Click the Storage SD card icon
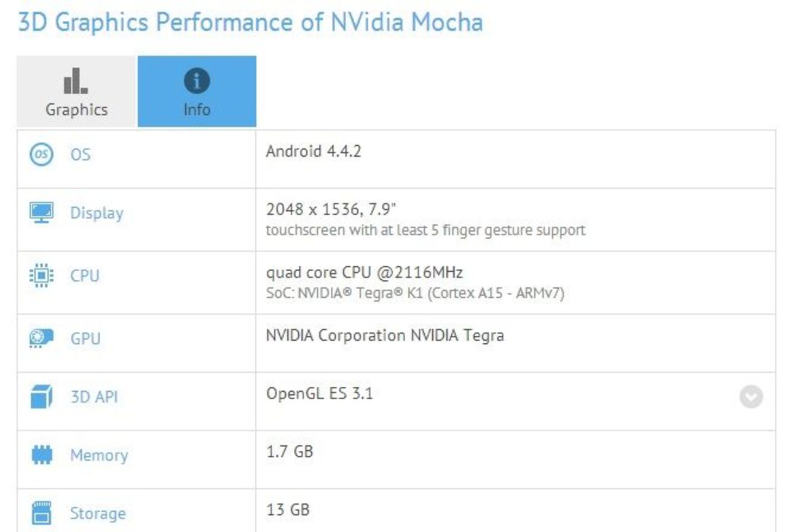 pyautogui.click(x=41, y=513)
